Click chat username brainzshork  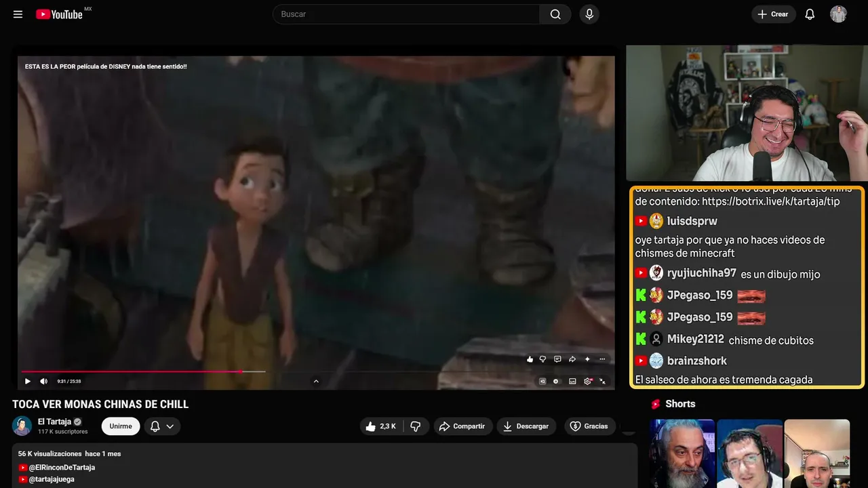(x=696, y=361)
